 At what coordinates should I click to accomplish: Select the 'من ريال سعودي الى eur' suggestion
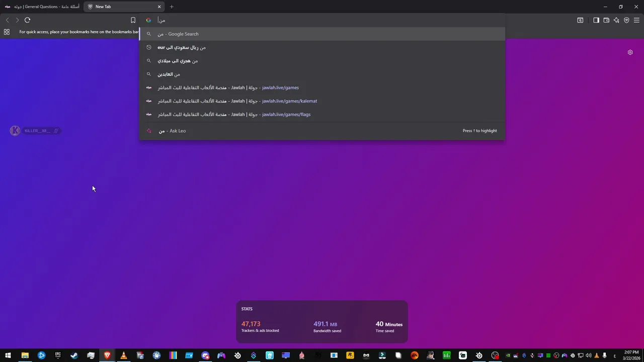point(322,47)
